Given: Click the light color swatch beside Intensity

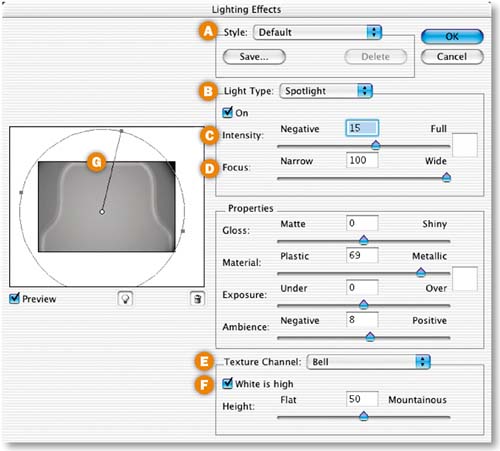Looking at the screenshot, I should (465, 145).
